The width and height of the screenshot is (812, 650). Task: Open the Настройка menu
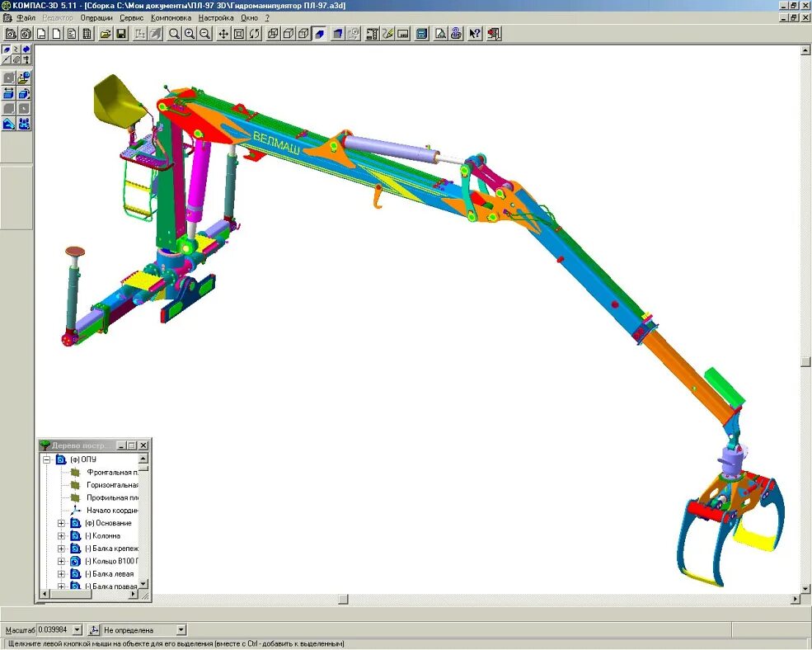[216, 18]
